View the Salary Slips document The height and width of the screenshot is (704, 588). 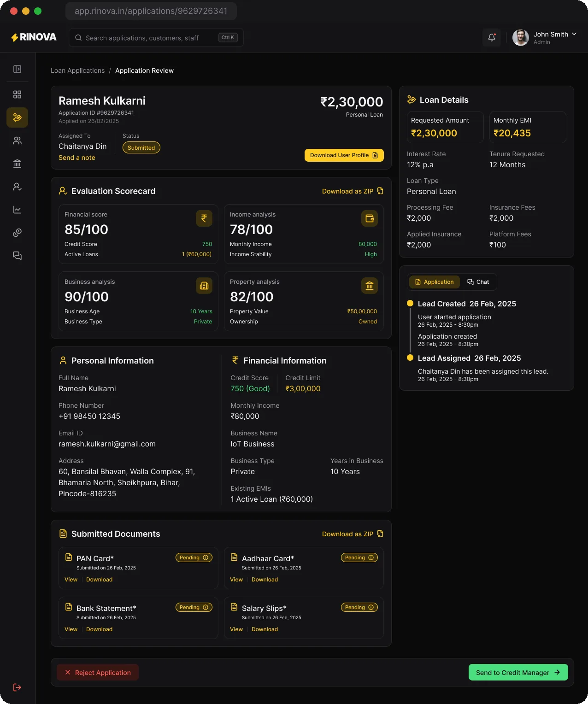coord(236,629)
